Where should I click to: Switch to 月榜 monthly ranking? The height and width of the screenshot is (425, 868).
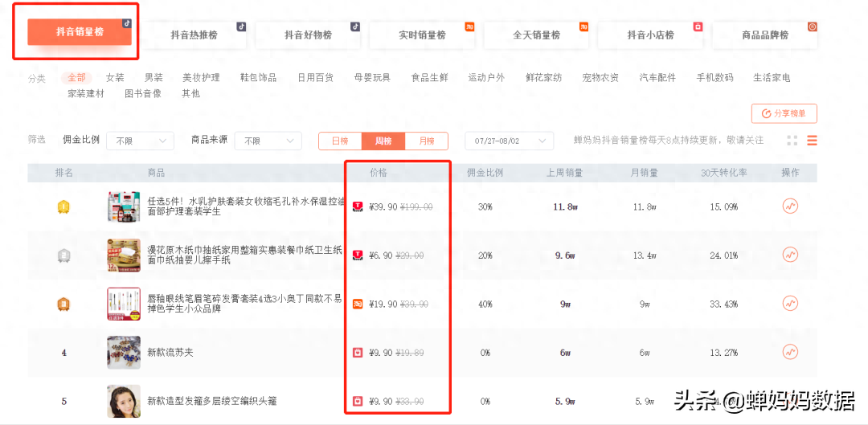(427, 141)
